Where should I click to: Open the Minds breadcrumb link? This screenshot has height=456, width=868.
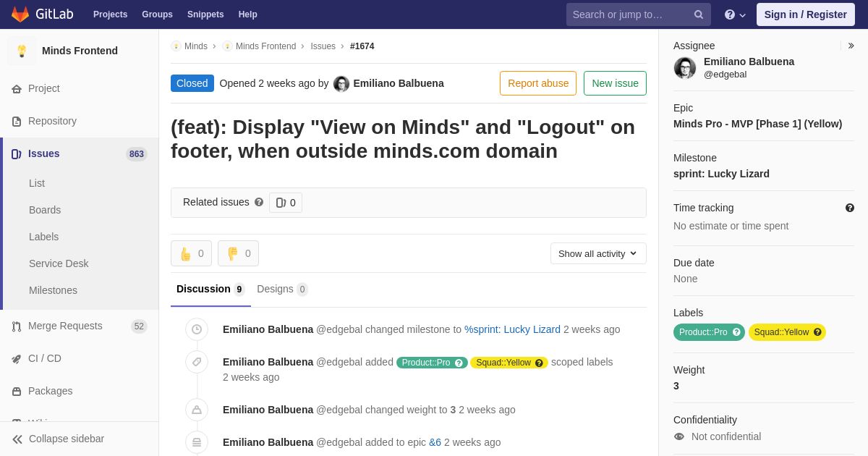coord(196,46)
